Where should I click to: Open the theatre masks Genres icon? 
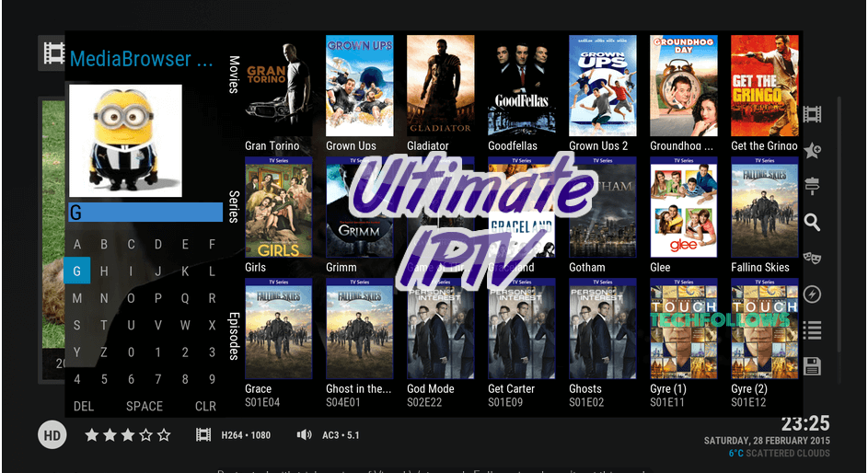tap(812, 258)
